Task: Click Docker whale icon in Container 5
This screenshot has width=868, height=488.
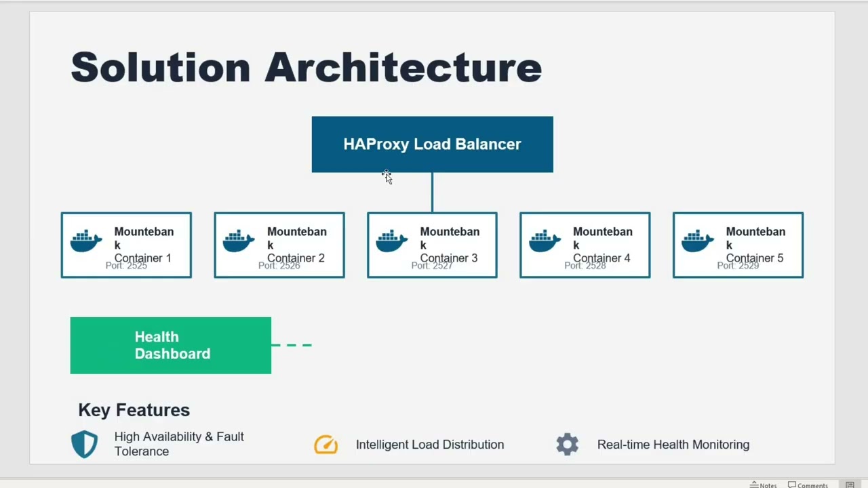Action: [x=698, y=241]
